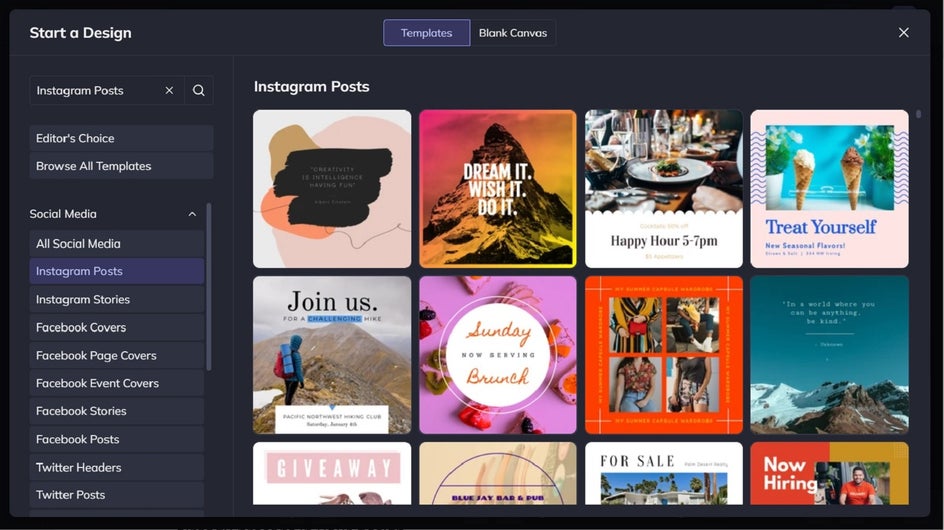This screenshot has height=530, width=944.
Task: Select Twitter Headers category
Action: [x=117, y=467]
